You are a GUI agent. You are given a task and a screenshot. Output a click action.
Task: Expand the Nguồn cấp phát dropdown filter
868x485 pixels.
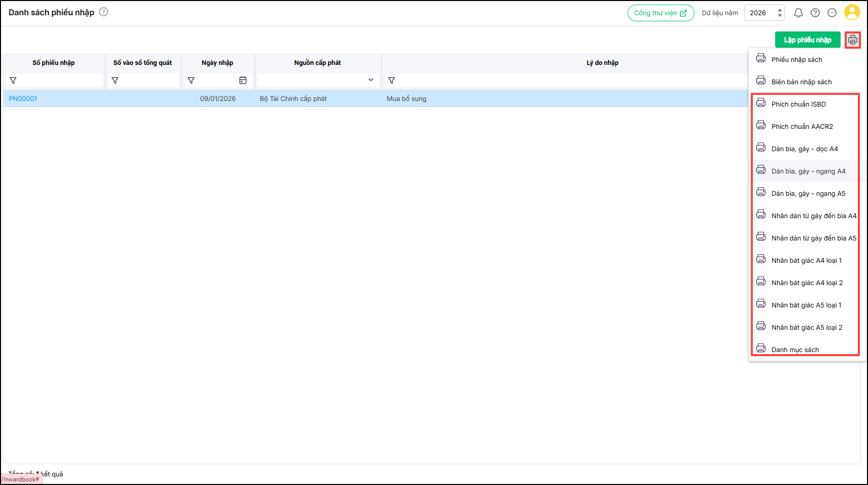(370, 80)
